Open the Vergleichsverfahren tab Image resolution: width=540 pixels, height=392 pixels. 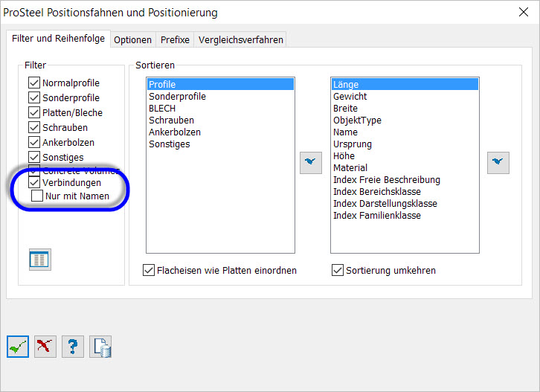pyautogui.click(x=241, y=40)
